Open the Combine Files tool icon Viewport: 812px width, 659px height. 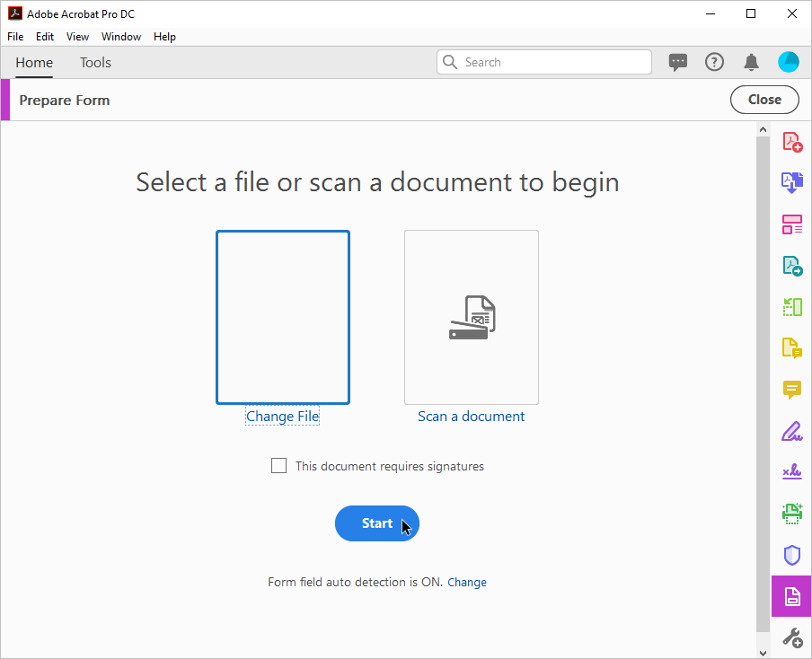tap(792, 183)
